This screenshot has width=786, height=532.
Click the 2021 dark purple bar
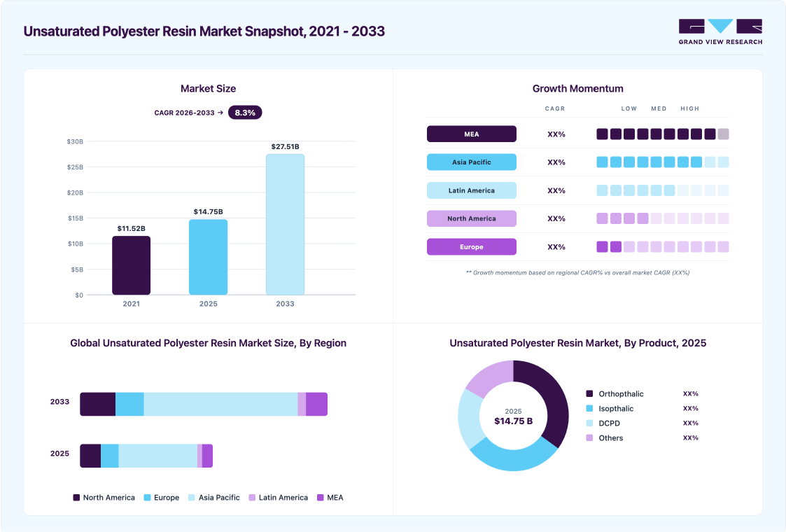pyautogui.click(x=132, y=265)
